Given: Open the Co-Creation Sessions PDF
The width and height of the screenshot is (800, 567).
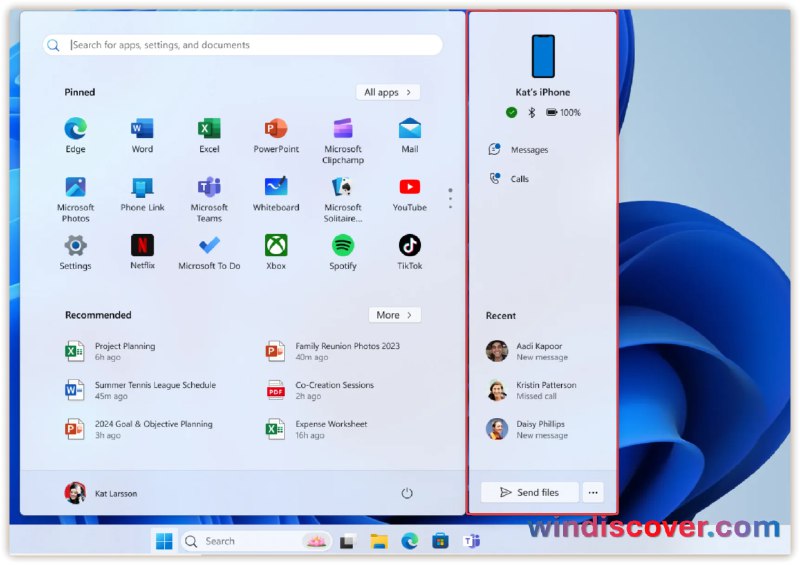Looking at the screenshot, I should (x=320, y=390).
